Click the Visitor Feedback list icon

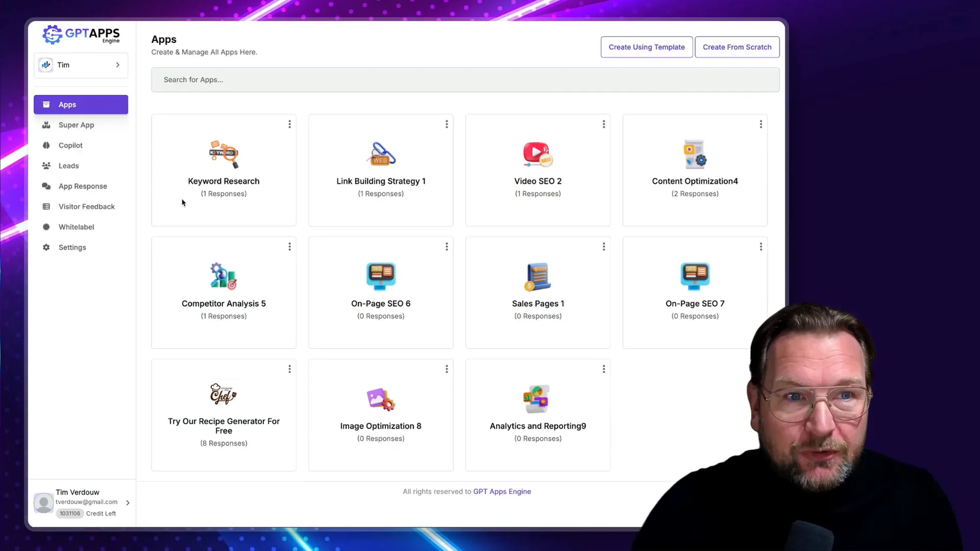tap(46, 206)
